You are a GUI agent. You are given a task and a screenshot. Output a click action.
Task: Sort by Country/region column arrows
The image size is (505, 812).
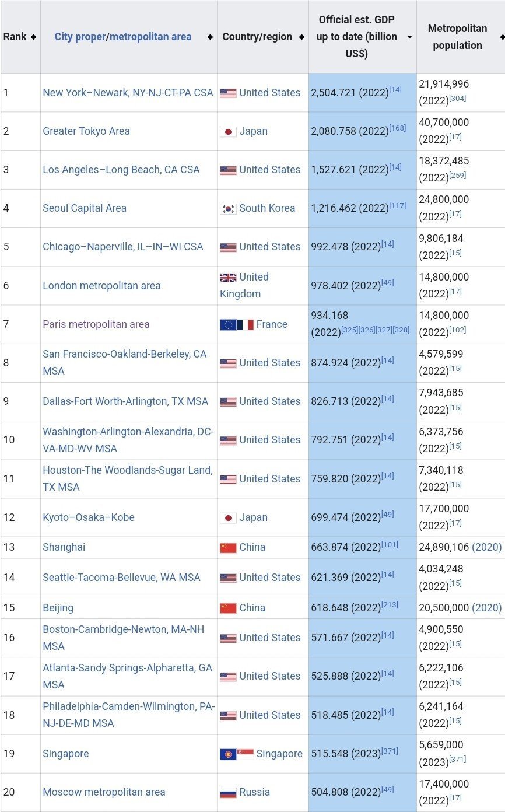(301, 37)
